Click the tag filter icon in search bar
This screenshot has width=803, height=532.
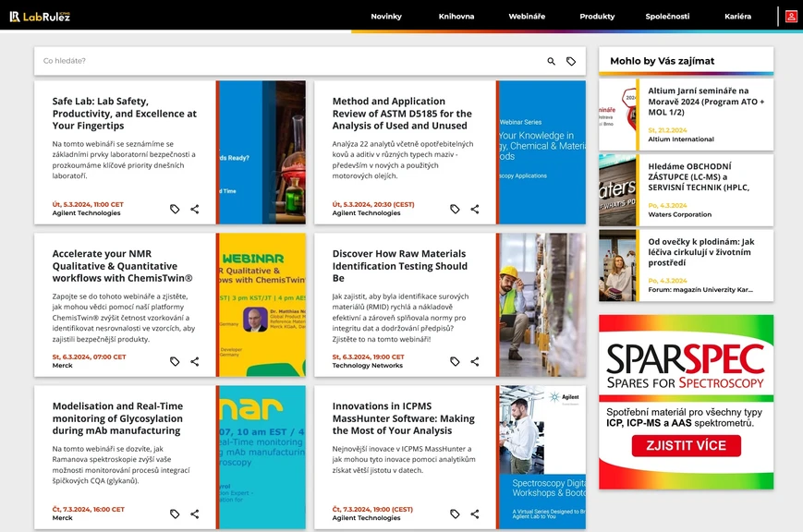pos(571,61)
